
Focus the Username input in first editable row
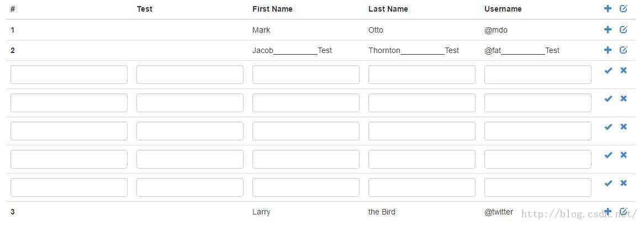pos(537,75)
